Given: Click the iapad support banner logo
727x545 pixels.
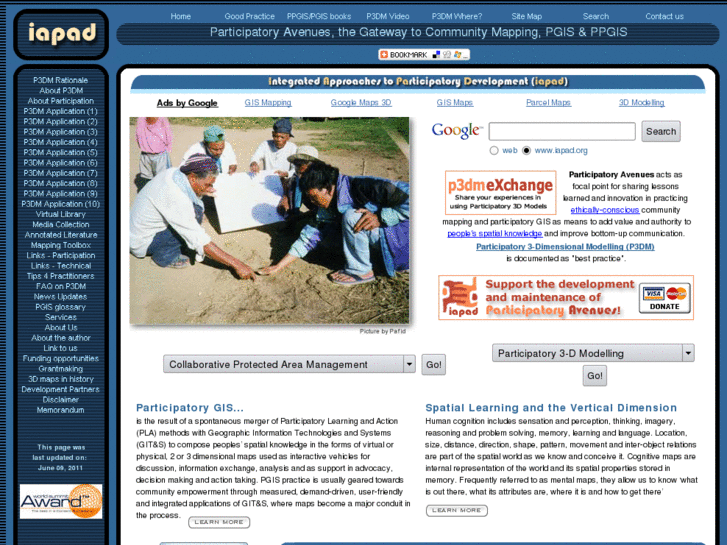Looking at the screenshot, I should click(x=459, y=297).
